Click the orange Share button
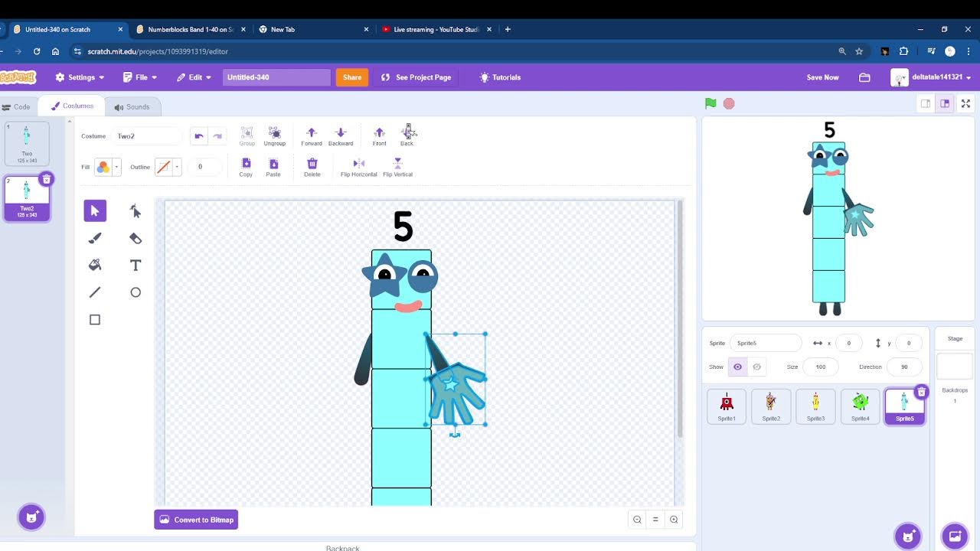This screenshot has height=551, width=980. point(352,77)
